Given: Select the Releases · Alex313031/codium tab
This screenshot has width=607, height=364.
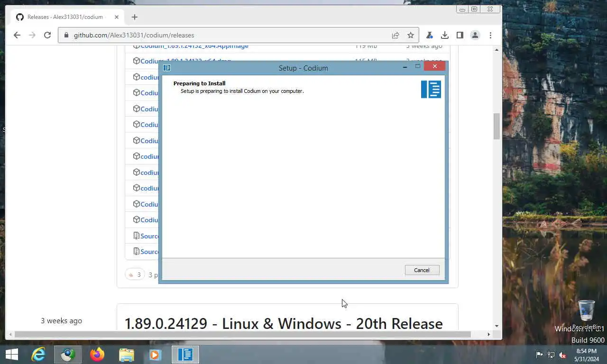Looking at the screenshot, I should (67, 17).
